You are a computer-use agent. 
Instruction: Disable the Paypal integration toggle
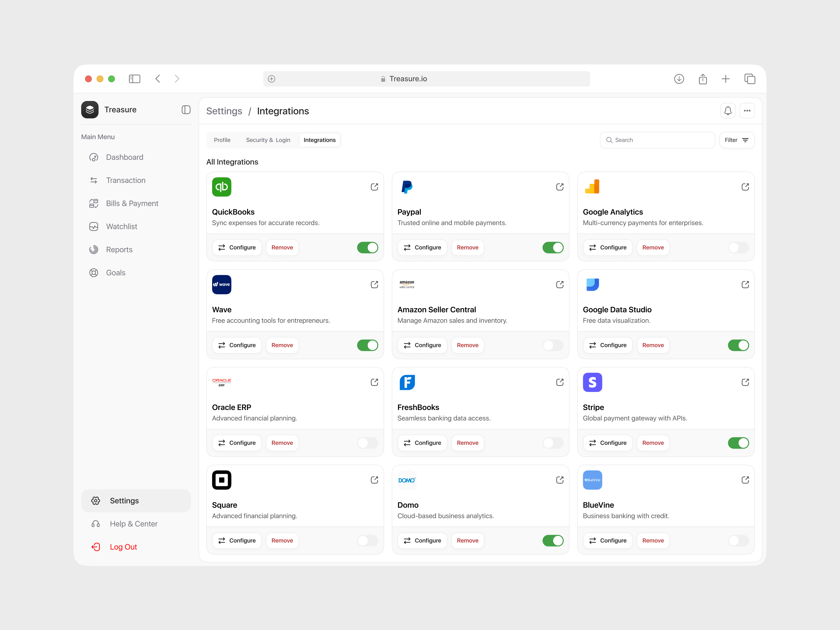tap(553, 247)
